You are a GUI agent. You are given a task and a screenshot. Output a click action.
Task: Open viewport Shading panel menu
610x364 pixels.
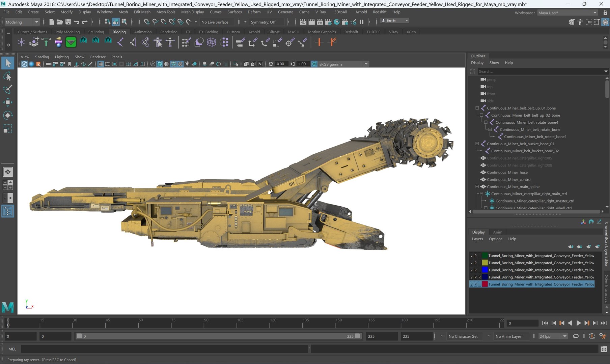[42, 57]
